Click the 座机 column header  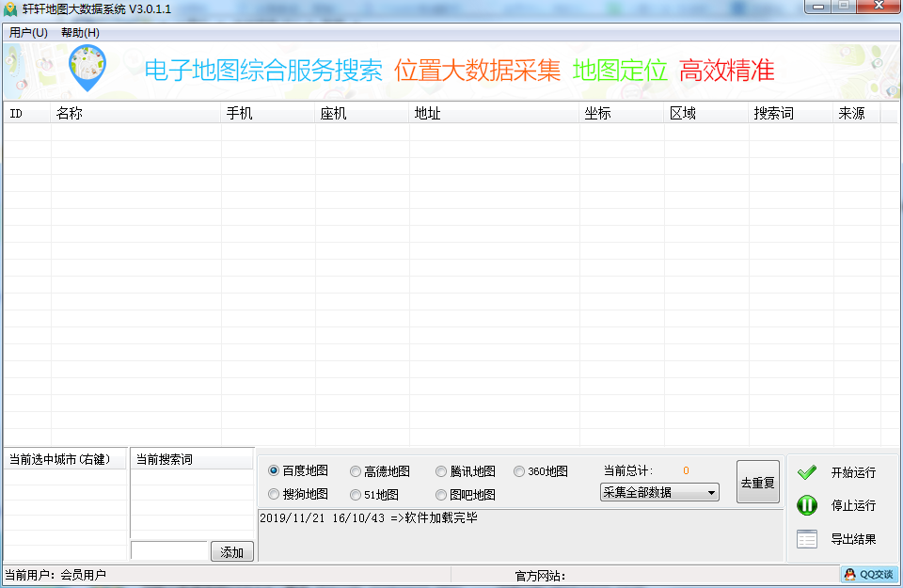point(362,114)
